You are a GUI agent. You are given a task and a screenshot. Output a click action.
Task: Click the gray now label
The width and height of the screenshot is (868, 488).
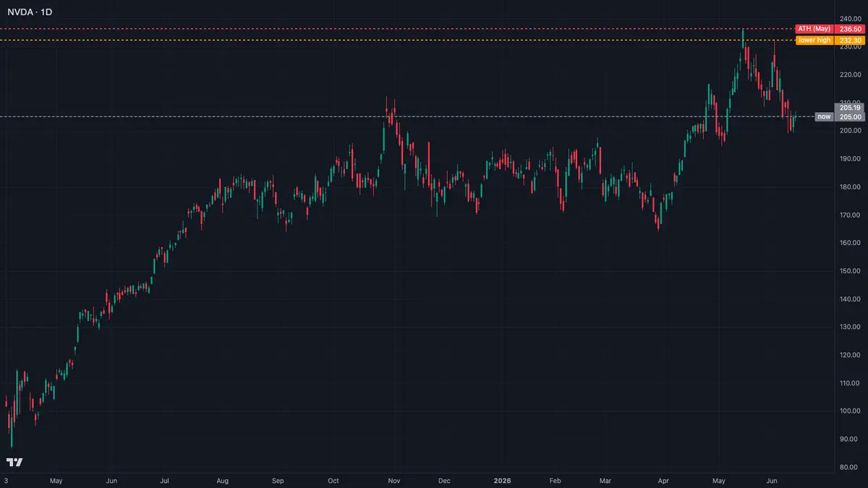point(824,116)
